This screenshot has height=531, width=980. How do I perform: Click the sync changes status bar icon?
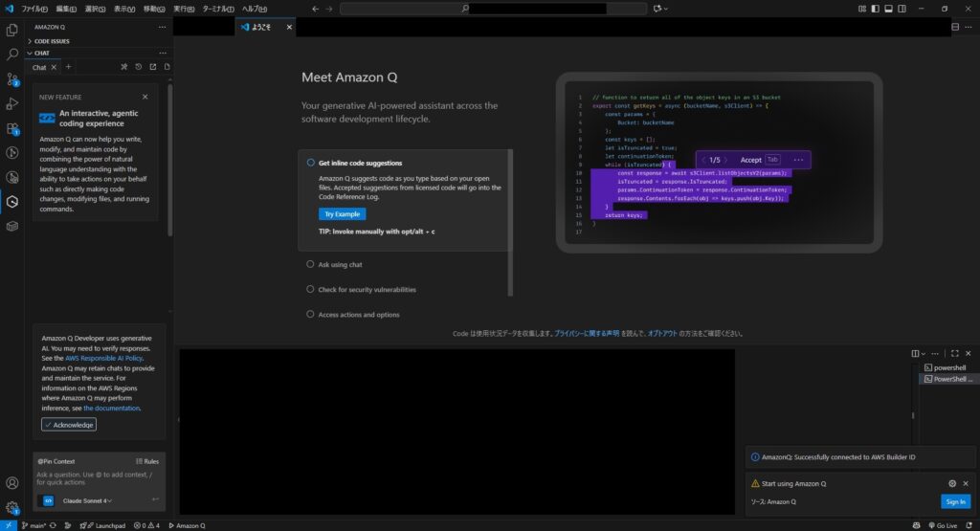[x=54, y=525]
